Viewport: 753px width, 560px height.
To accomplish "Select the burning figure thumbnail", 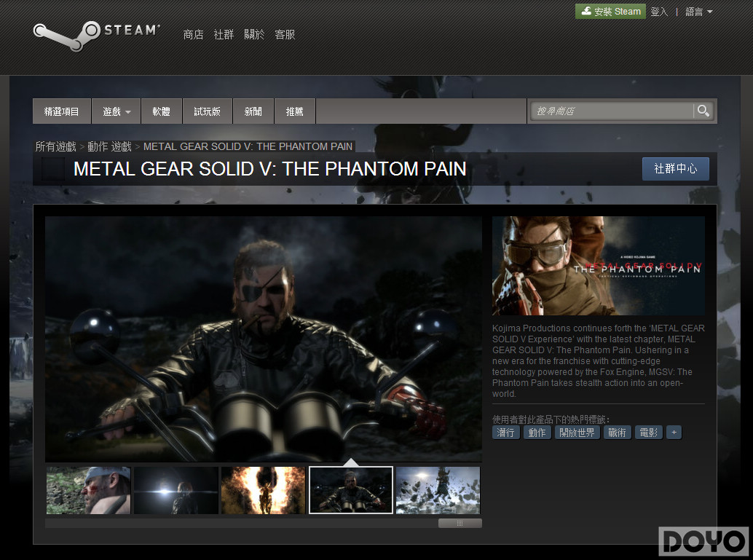I will pos(263,490).
